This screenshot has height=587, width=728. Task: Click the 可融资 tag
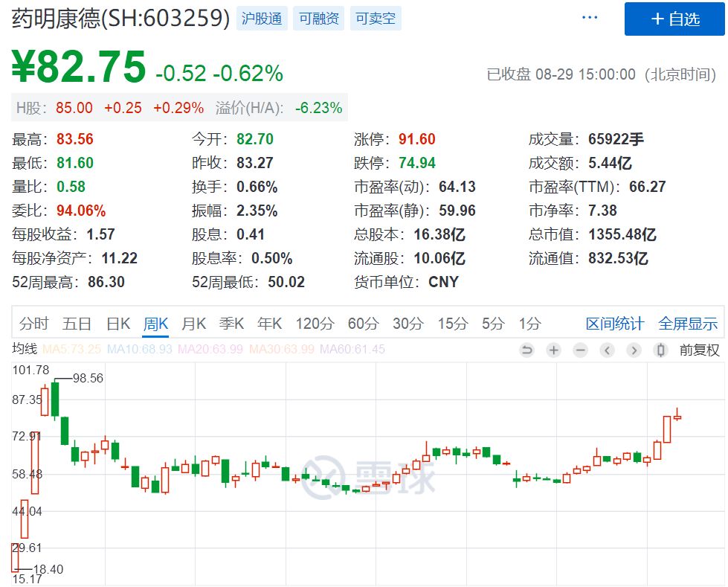click(x=318, y=18)
